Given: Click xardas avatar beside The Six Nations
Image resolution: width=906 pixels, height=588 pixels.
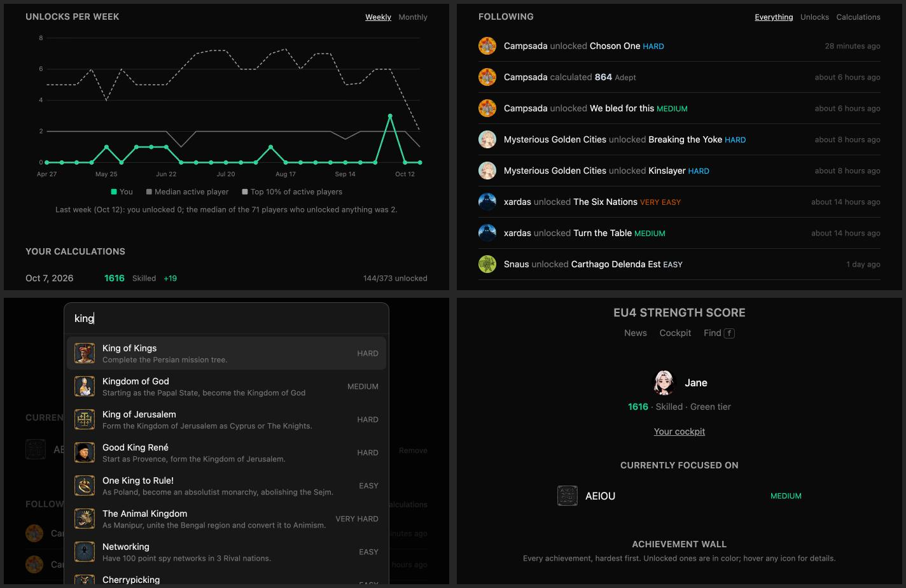Looking at the screenshot, I should (487, 202).
